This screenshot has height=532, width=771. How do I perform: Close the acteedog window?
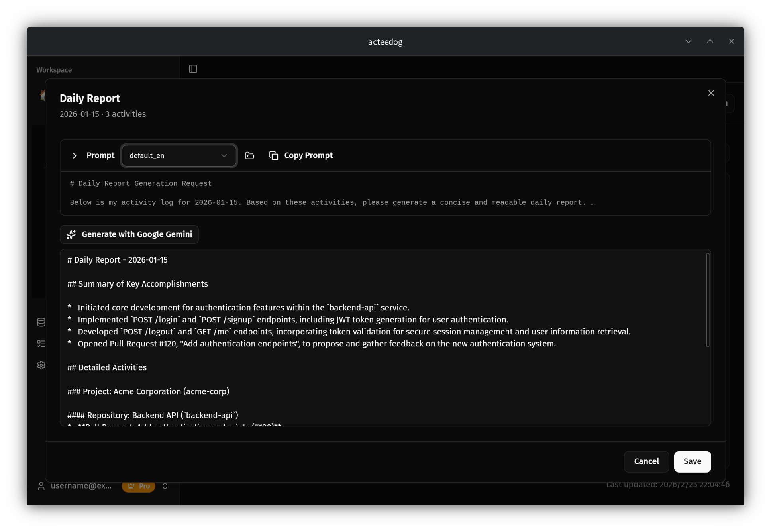tap(731, 41)
